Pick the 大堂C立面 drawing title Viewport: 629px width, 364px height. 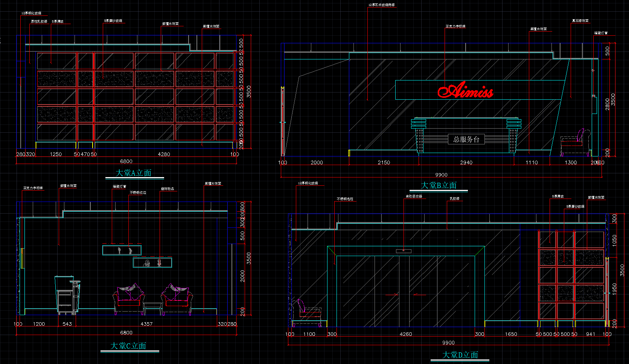[x=128, y=346]
